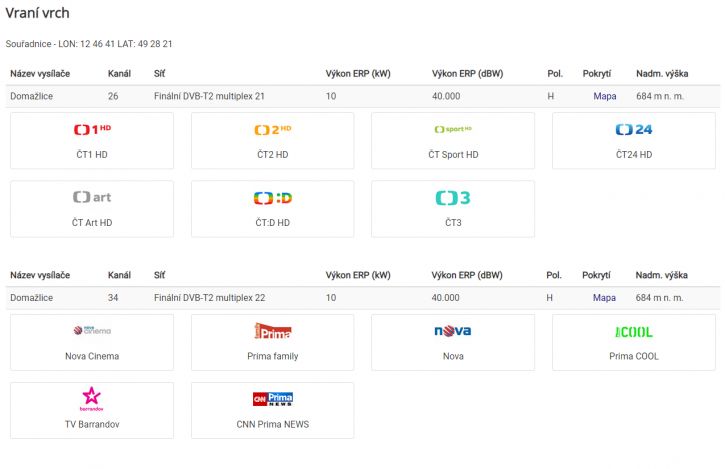This screenshot has height=469, width=725.
Task: Click the ČT3 channel name label
Action: point(453,222)
